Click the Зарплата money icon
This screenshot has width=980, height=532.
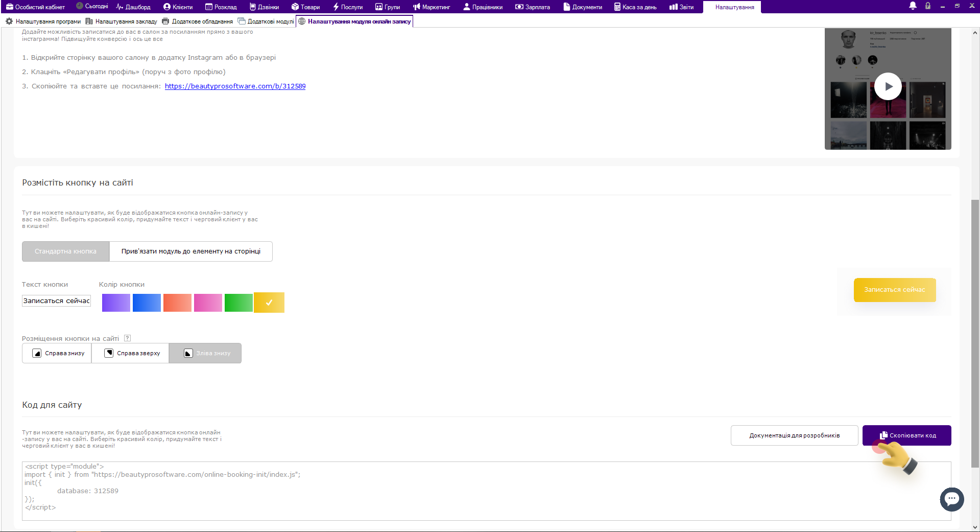(x=519, y=7)
